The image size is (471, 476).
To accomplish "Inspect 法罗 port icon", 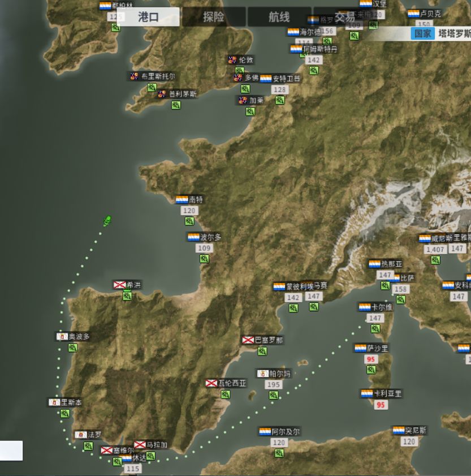I will point(89,446).
